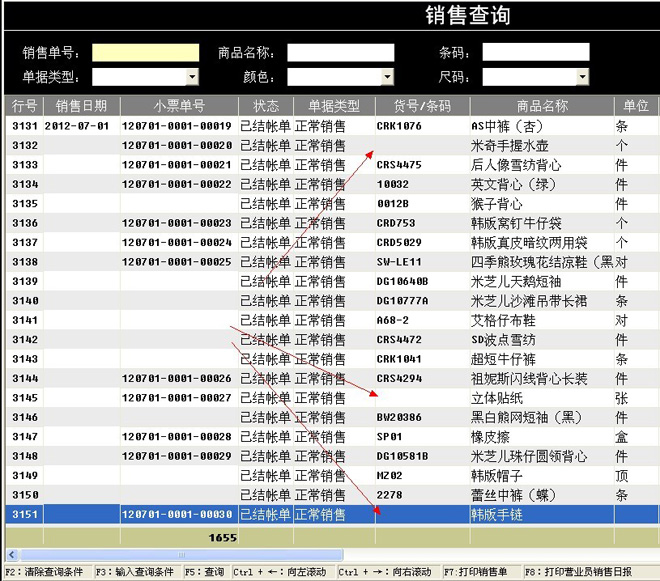Click receipt number 120701-0001-00024
Viewport: 660px width, 581px height.
177,243
